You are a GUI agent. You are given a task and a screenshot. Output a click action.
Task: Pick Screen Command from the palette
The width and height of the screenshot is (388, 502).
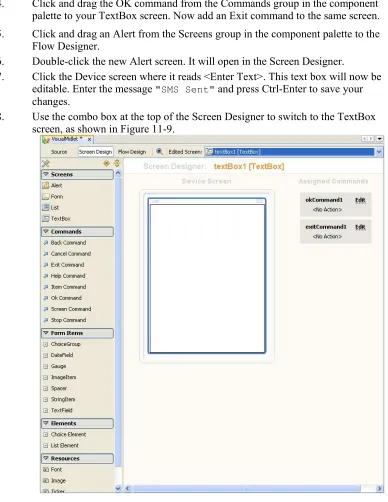(x=67, y=309)
